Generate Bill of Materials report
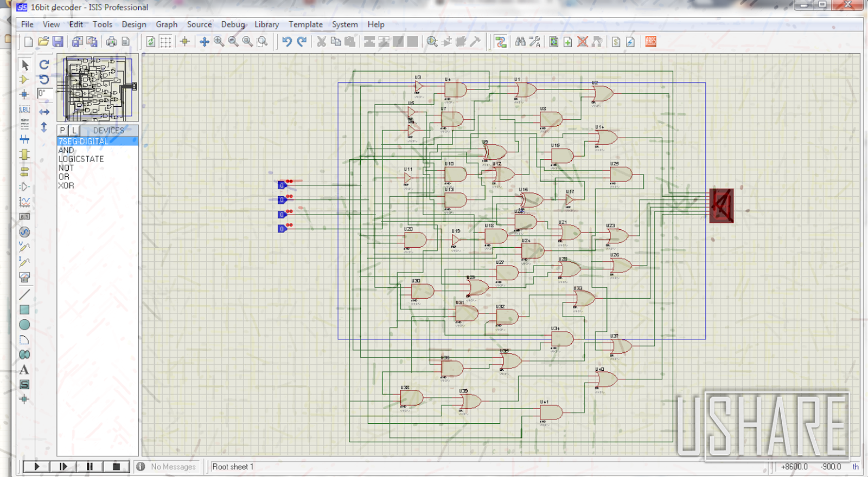The width and height of the screenshot is (868, 477). (616, 42)
